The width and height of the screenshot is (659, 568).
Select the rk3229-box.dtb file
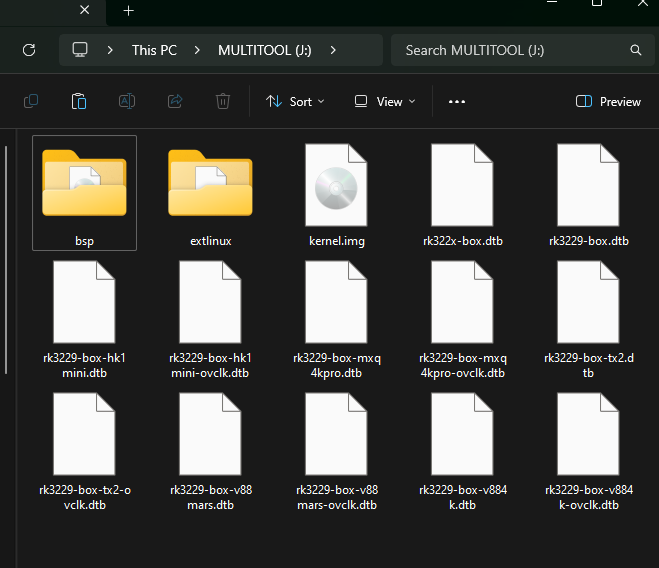588,193
